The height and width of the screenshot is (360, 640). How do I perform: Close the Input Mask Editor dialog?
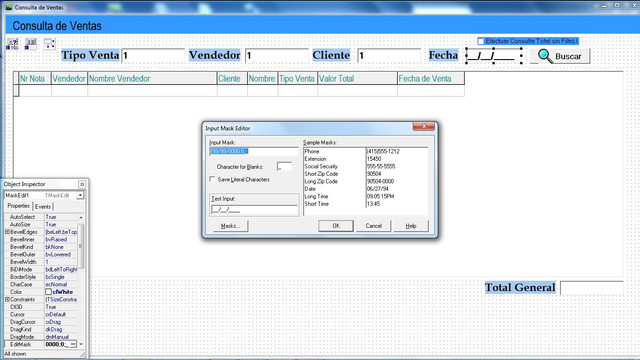point(424,127)
